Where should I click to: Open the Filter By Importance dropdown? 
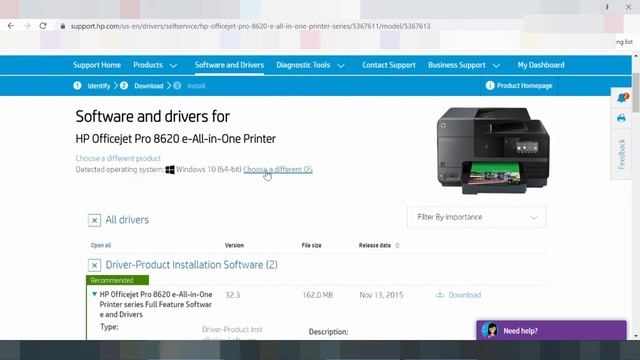coord(476,217)
